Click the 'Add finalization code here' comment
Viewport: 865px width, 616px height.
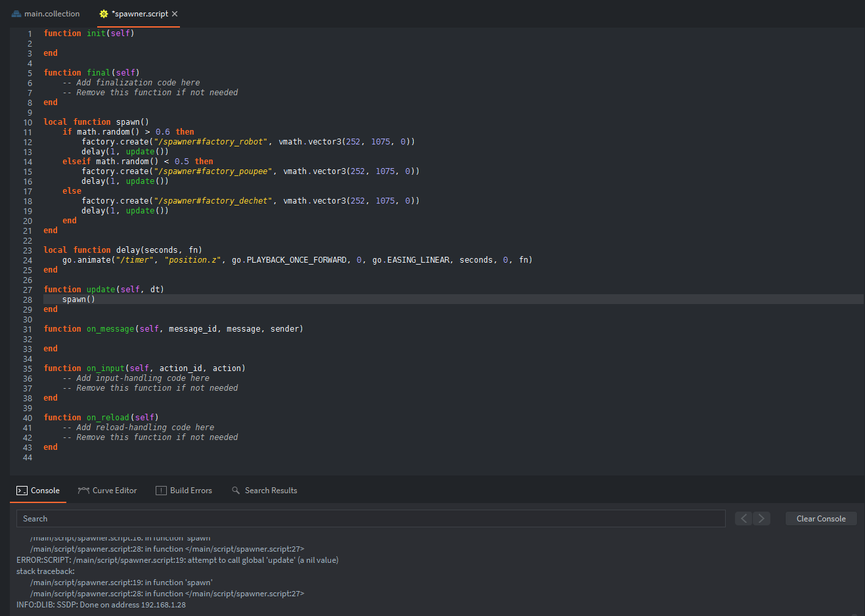[x=131, y=83]
